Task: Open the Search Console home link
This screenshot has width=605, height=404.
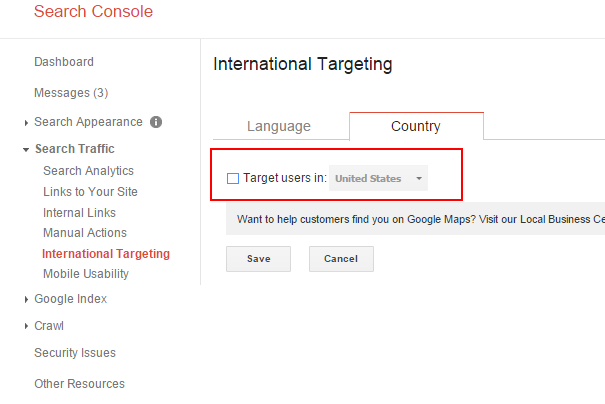Action: pyautogui.click(x=93, y=11)
